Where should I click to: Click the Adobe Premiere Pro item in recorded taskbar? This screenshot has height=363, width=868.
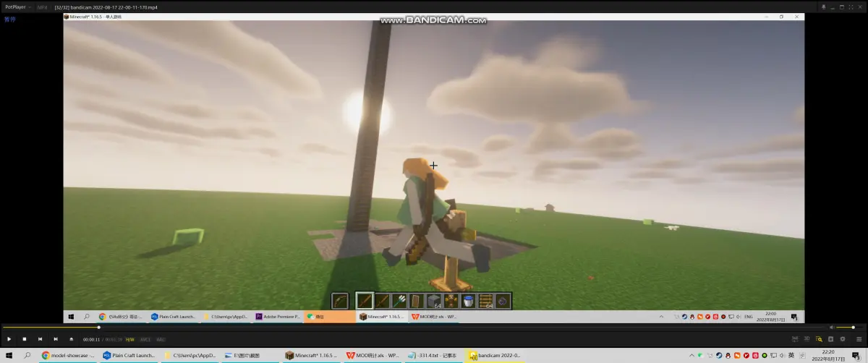[278, 317]
